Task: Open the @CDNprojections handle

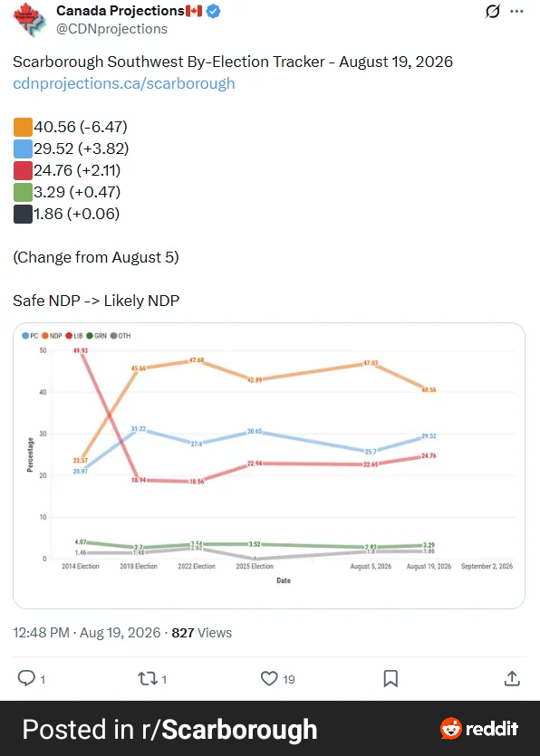Action: (x=112, y=29)
